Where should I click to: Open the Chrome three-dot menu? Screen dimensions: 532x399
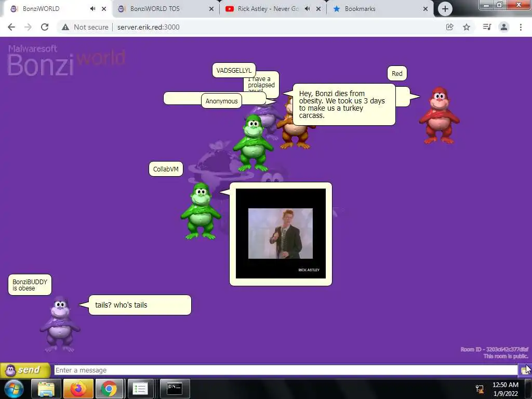(521, 27)
